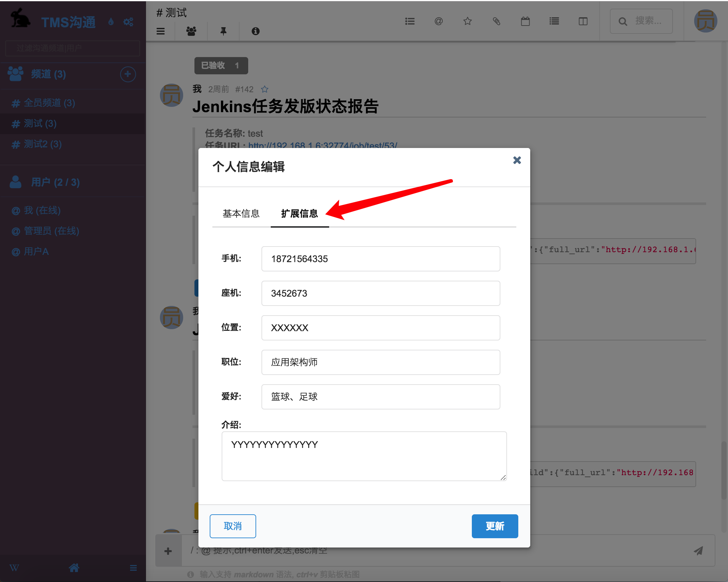Open the settings gears icon next to TMS沟通
The image size is (728, 582).
coord(128,22)
